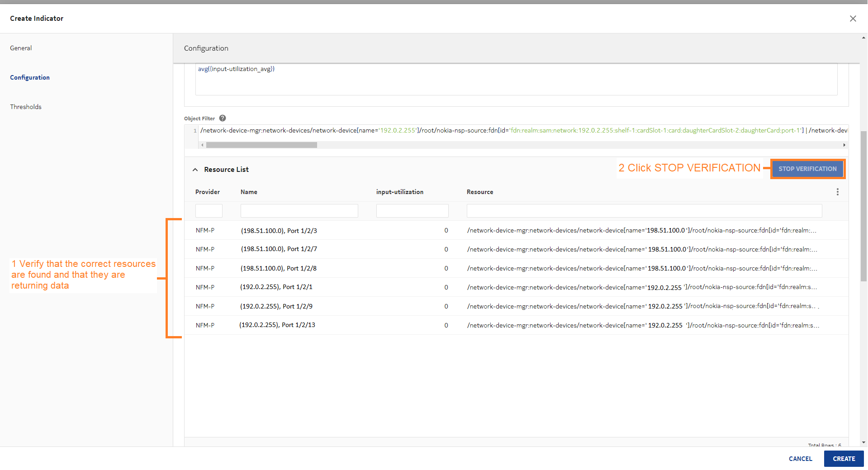Select the Port 1/2/3 resource row
868x470 pixels.
click(279, 231)
